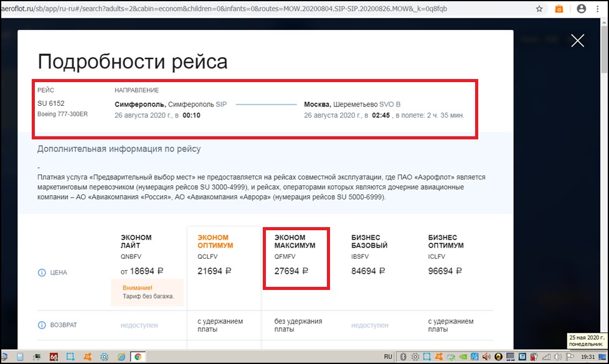Click the gear icon in system tray

pos(415,357)
